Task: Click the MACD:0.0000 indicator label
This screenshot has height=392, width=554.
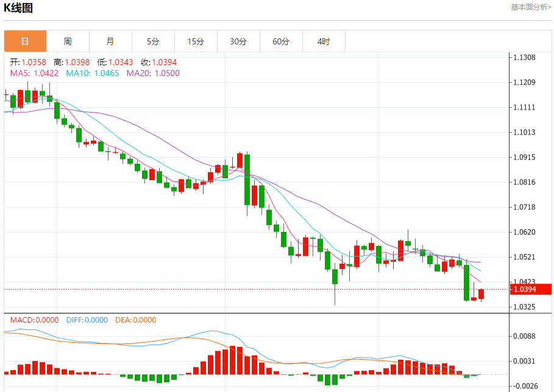Action: [34, 320]
